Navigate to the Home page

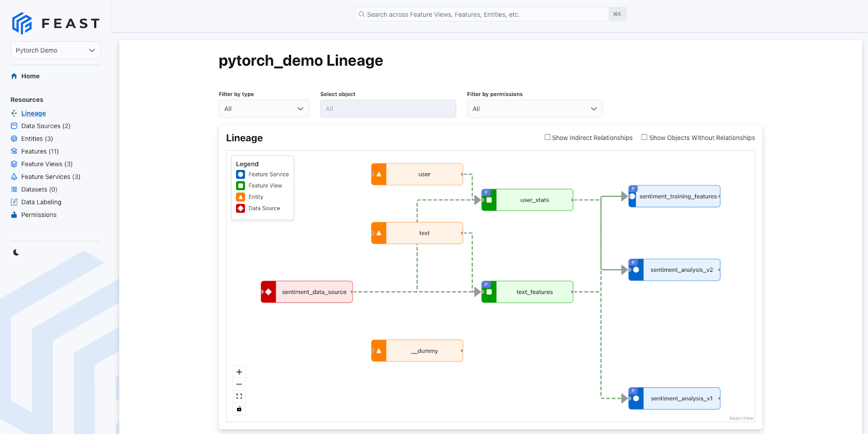30,76
